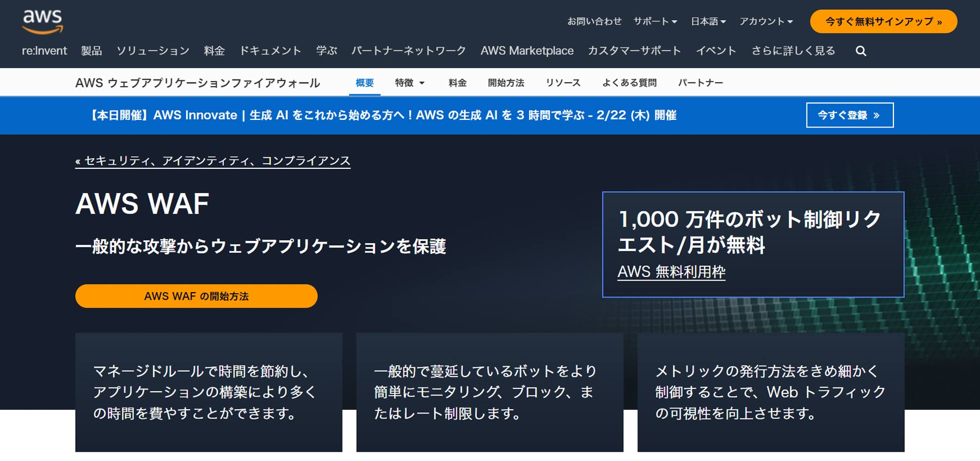
Task: Expand the 特徴 dropdown in the sub-navigation
Action: point(410,83)
